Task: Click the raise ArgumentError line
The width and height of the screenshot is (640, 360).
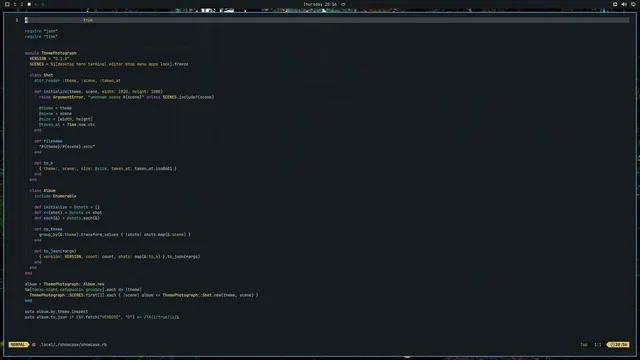Action: pos(127,97)
